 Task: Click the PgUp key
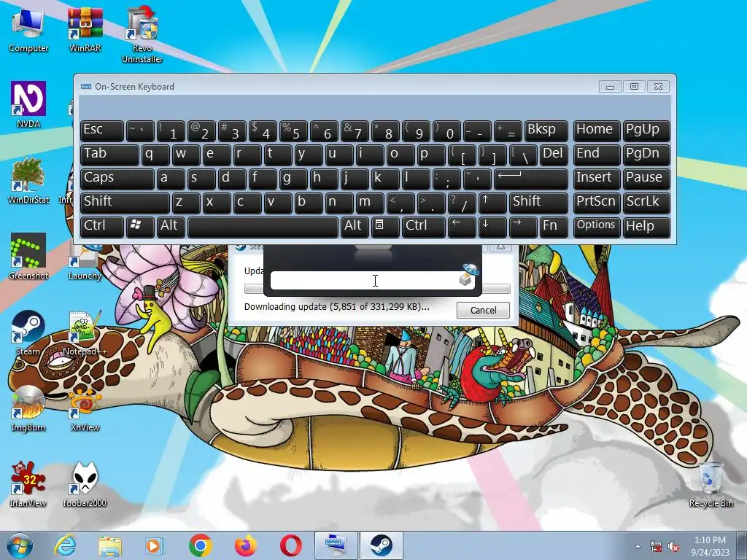point(646,131)
